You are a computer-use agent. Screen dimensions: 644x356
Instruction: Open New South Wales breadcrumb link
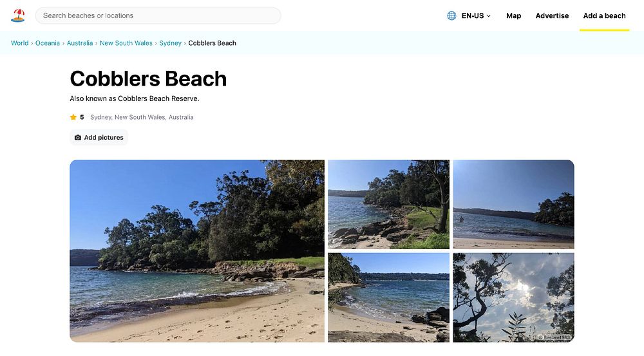(x=126, y=43)
